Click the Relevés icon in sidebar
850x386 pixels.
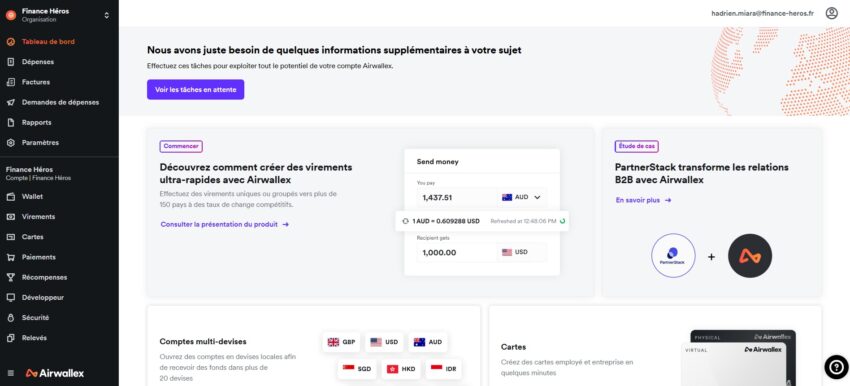pos(10,338)
